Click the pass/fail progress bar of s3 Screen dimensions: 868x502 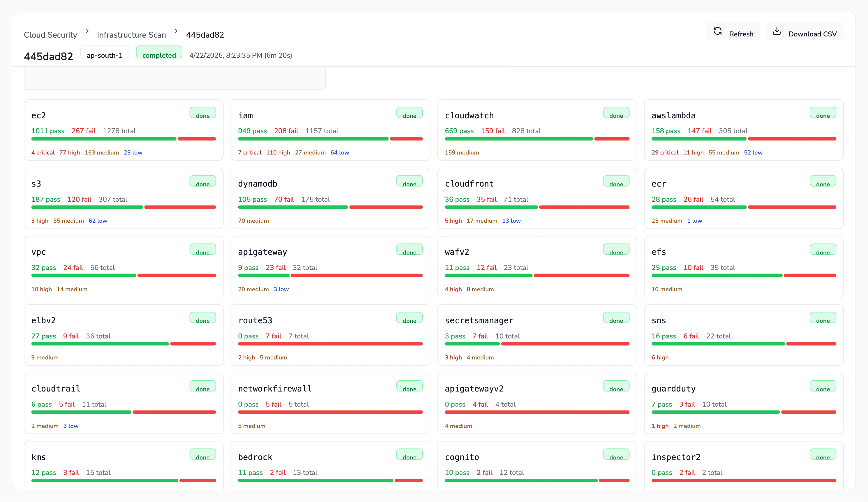[123, 207]
